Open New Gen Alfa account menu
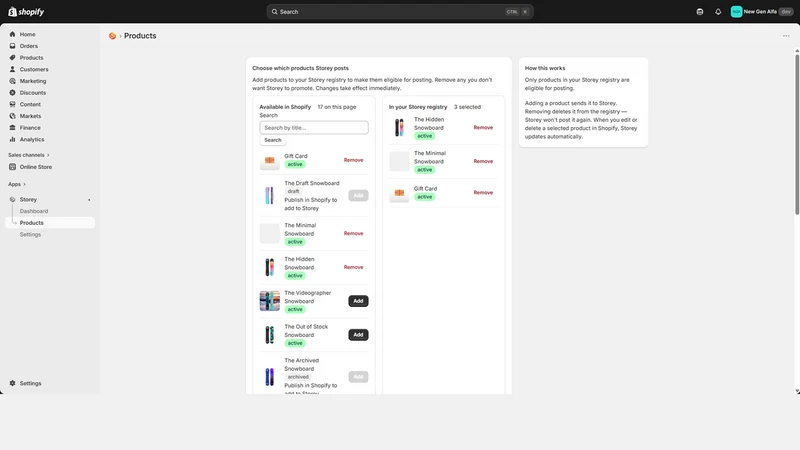The image size is (800, 450). pos(761,12)
